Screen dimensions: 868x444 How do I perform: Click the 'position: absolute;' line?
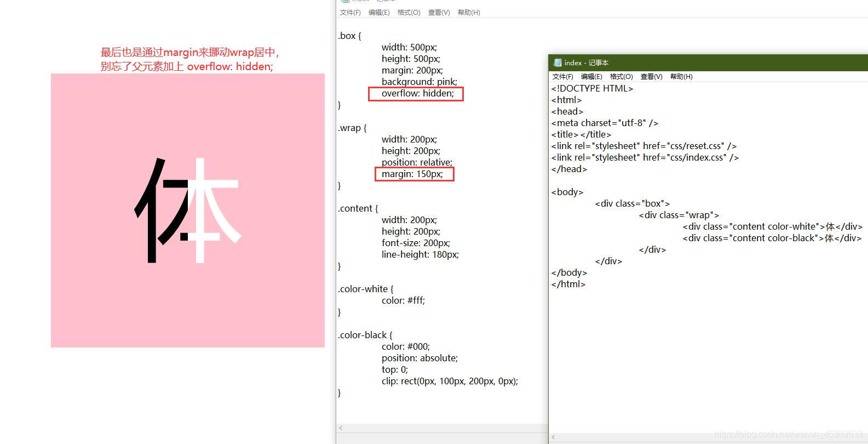click(x=420, y=358)
